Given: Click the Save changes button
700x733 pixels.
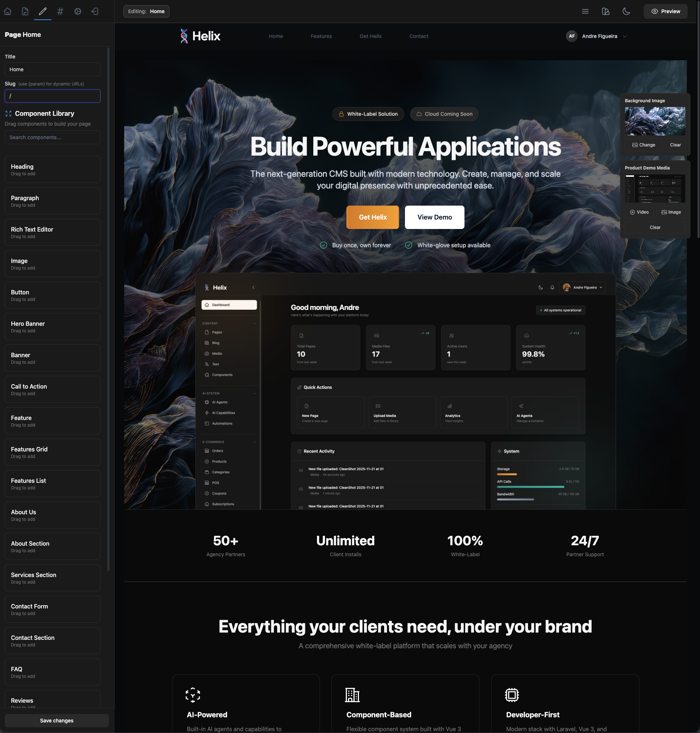Looking at the screenshot, I should tap(57, 720).
